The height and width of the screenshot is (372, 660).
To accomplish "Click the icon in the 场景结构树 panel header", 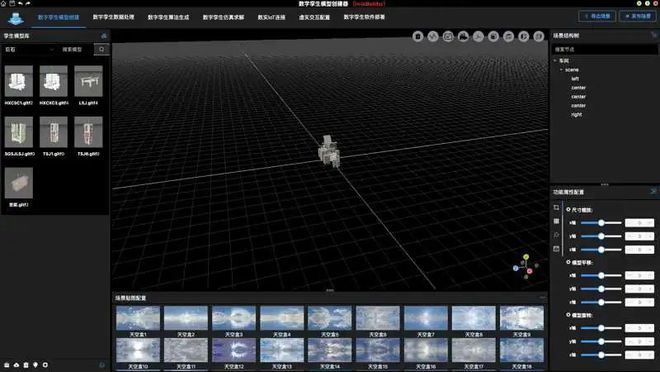I will pyautogui.click(x=654, y=36).
